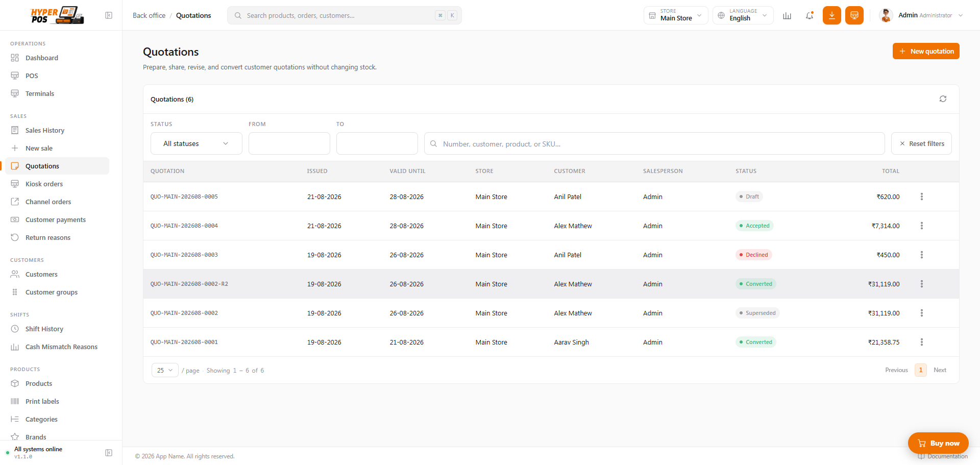The width and height of the screenshot is (980, 465).
Task: Expand the Admin account menu chevron
Action: point(961,15)
